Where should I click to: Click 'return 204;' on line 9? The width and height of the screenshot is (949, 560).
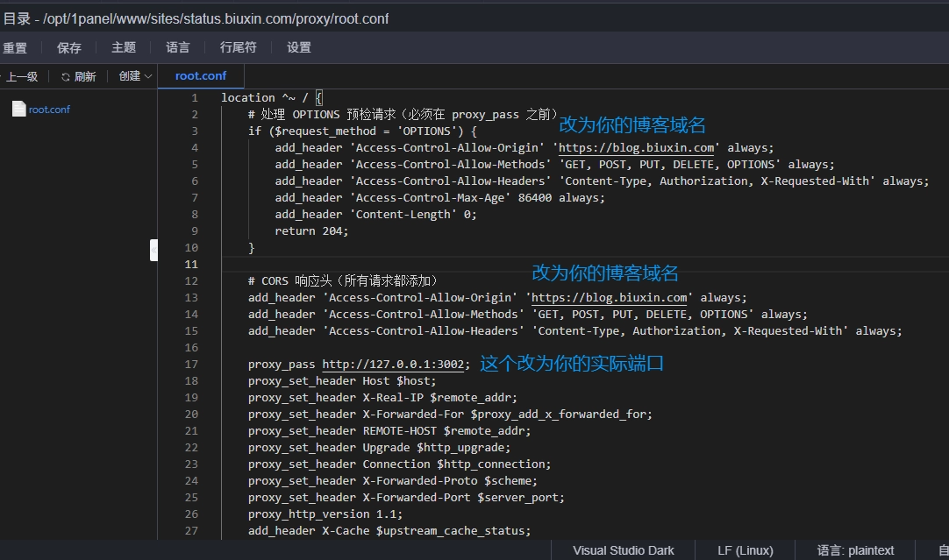[311, 231]
